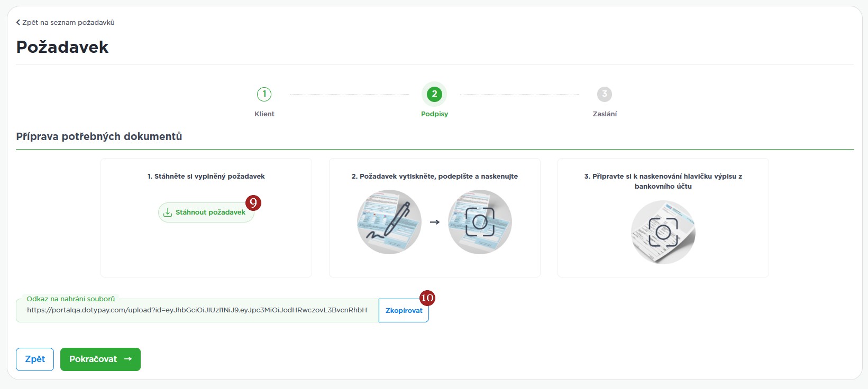The width and height of the screenshot is (868, 389).
Task: Select the greyed step 3 circle
Action: pyautogui.click(x=605, y=94)
